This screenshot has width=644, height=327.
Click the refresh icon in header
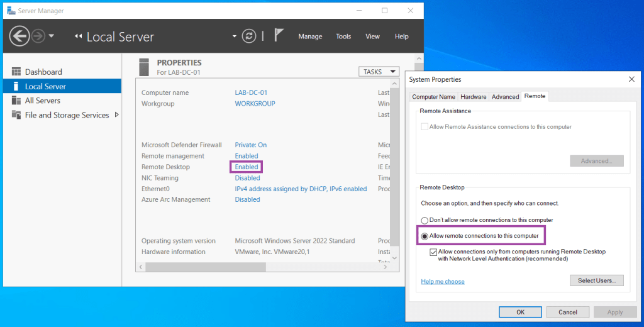(x=250, y=36)
